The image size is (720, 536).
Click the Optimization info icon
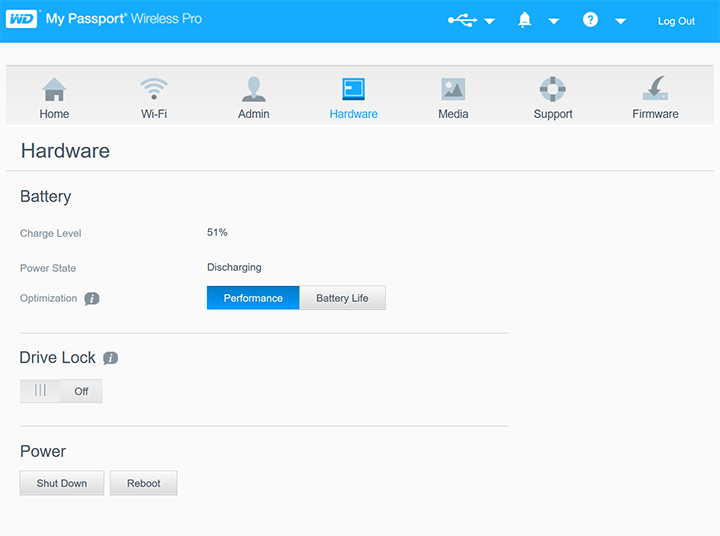click(x=92, y=299)
